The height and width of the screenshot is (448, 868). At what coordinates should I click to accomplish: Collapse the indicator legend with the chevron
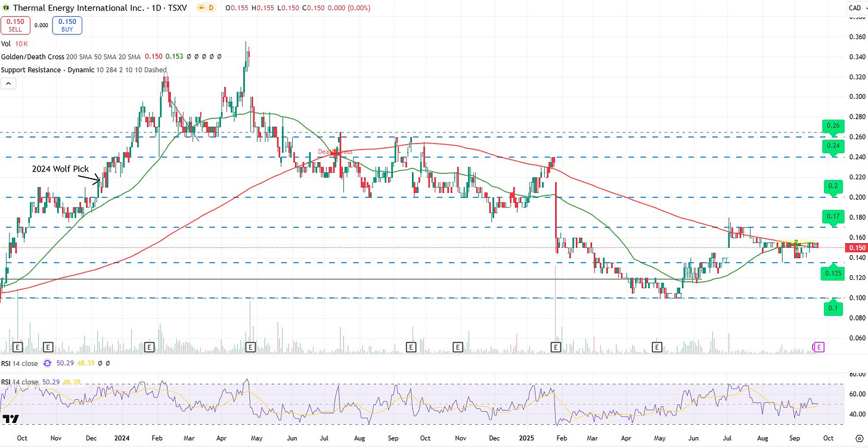[x=8, y=83]
